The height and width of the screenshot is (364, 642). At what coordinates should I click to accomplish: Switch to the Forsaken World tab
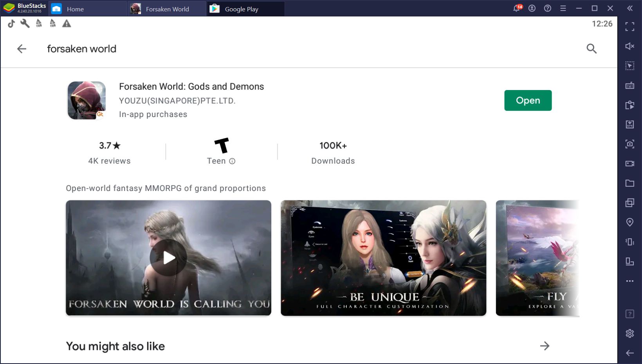click(x=166, y=9)
